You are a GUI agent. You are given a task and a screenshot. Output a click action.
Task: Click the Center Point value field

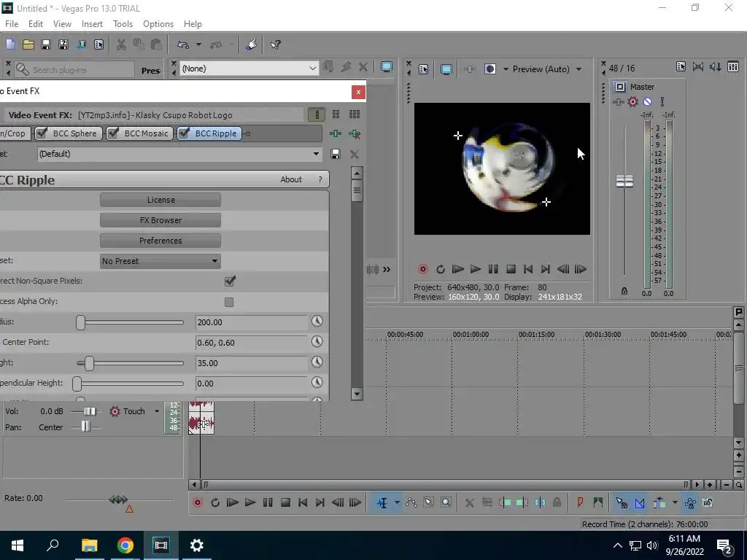pos(252,343)
